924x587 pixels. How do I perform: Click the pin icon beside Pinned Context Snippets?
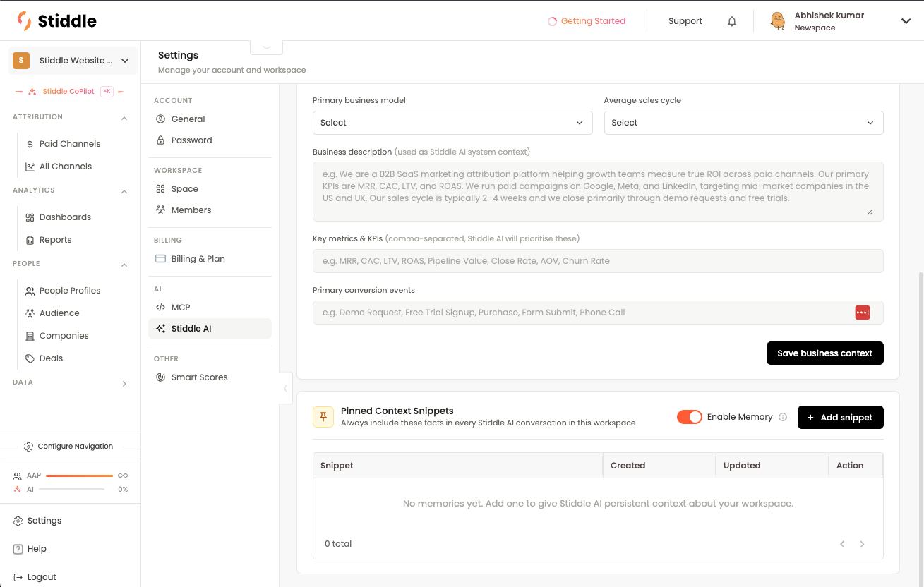(x=323, y=417)
